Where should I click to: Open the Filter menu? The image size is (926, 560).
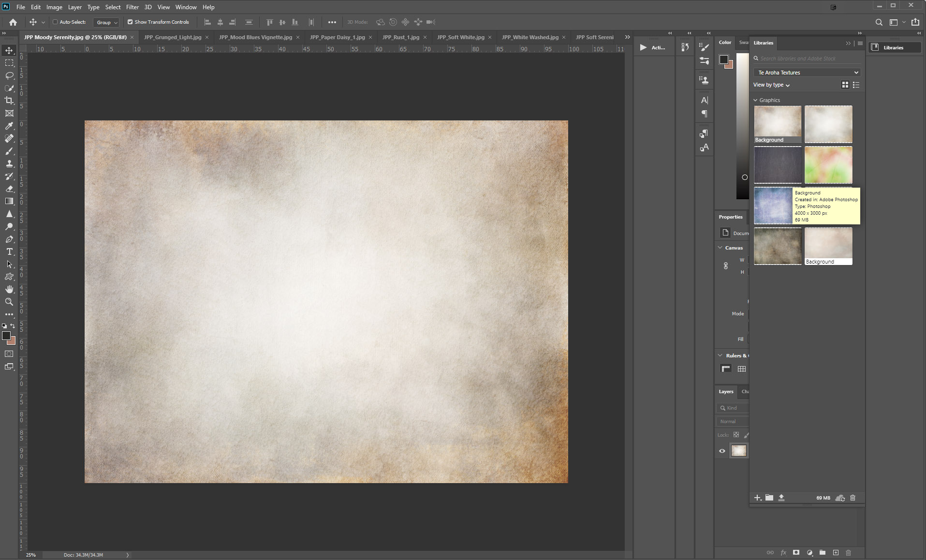pos(132,7)
